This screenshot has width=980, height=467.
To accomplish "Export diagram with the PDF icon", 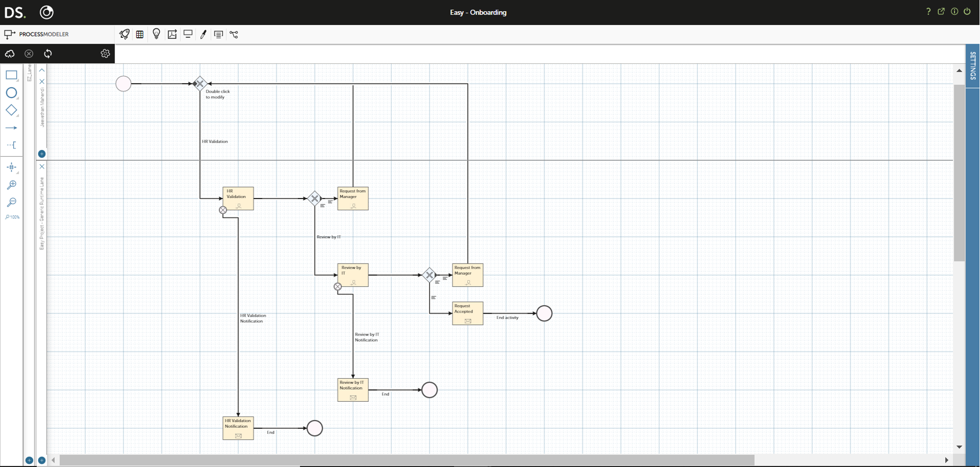I will pos(172,34).
